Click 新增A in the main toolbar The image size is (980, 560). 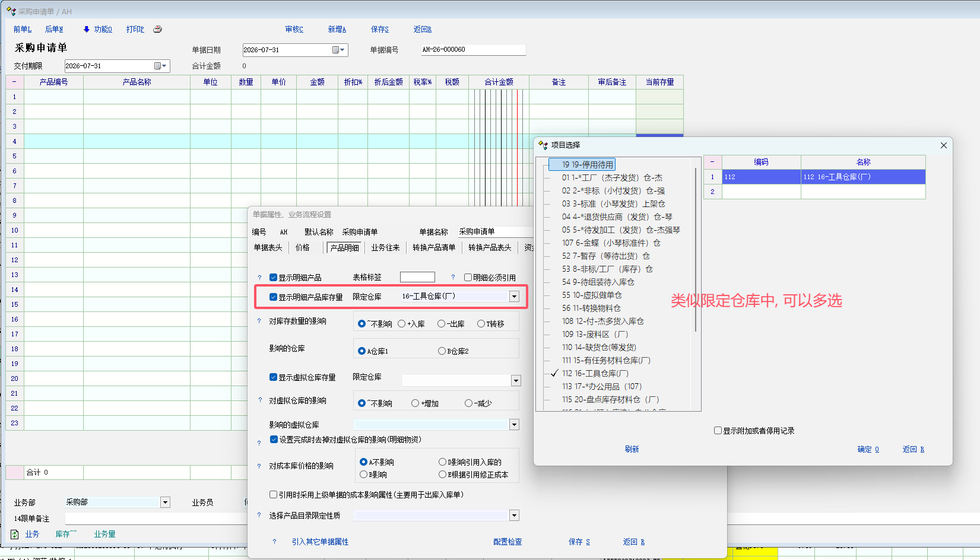337,30
